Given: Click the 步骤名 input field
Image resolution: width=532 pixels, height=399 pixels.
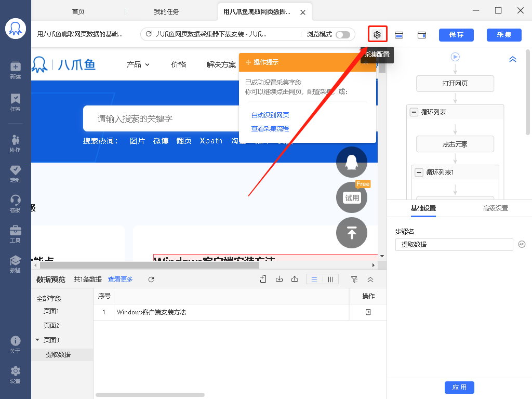Looking at the screenshot, I should point(454,244).
